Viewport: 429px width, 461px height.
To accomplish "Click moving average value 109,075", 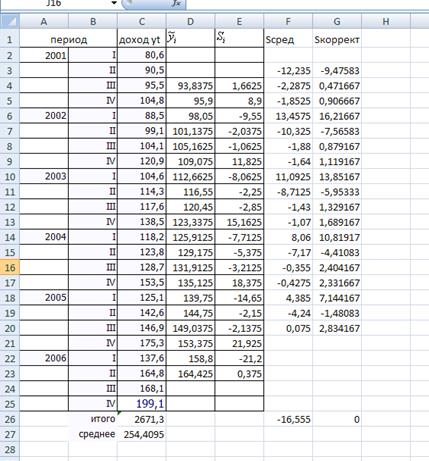I will coord(190,161).
